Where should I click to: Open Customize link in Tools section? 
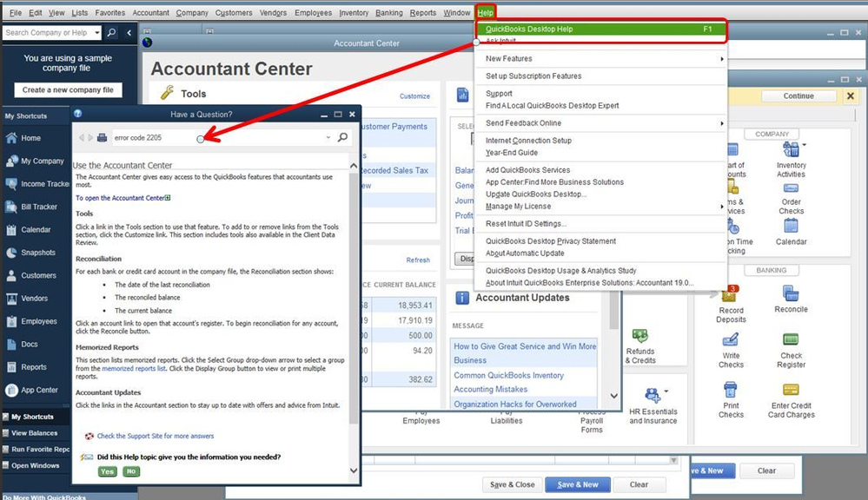[414, 96]
